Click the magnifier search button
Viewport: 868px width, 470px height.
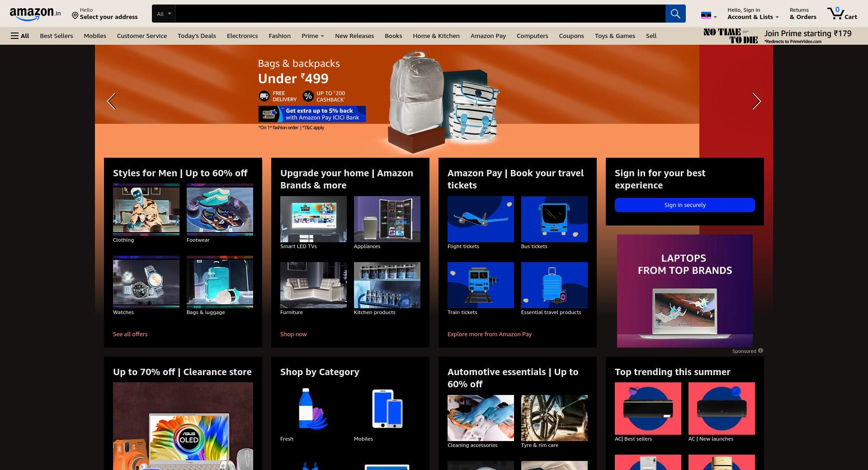pyautogui.click(x=675, y=14)
